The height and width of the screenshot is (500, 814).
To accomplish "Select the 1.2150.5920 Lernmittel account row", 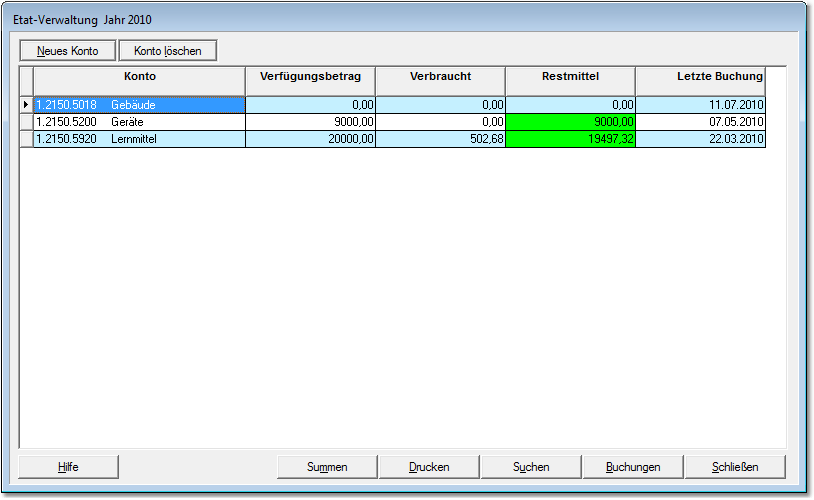I will tap(139, 140).
